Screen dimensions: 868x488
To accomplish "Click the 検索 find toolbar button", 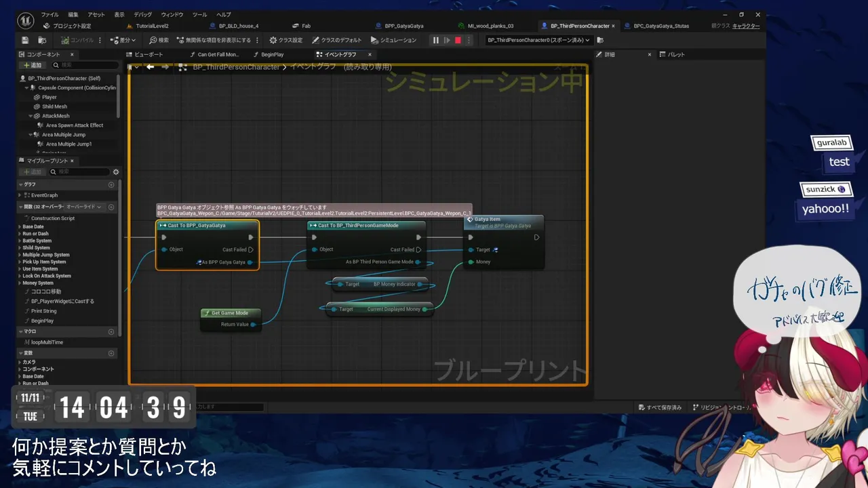I will coord(159,40).
